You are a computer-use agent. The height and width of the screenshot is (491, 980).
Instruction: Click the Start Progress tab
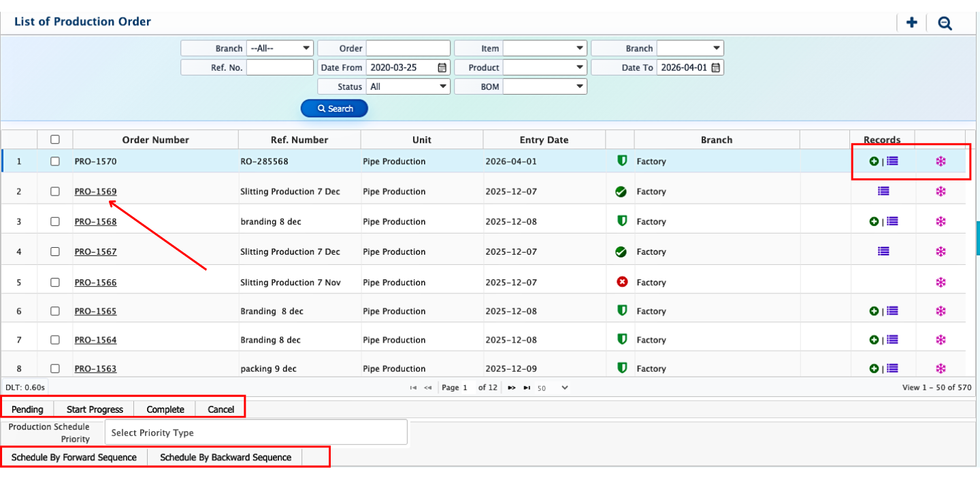coord(95,409)
